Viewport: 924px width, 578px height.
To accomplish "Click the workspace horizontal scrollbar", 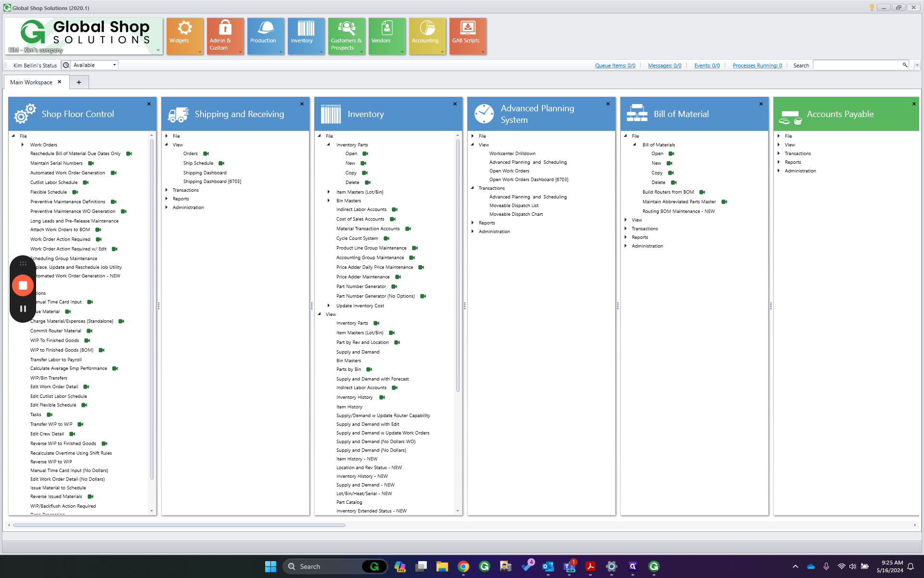I will pyautogui.click(x=179, y=525).
